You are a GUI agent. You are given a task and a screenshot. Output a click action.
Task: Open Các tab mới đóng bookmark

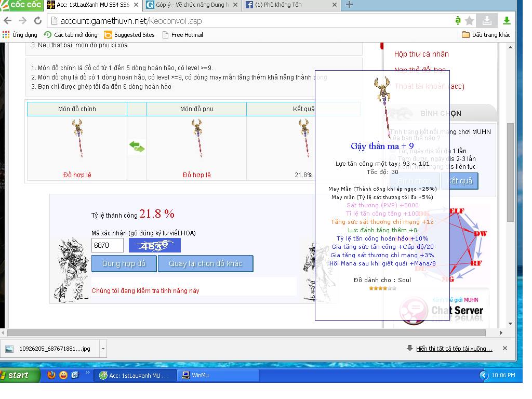tap(71, 35)
